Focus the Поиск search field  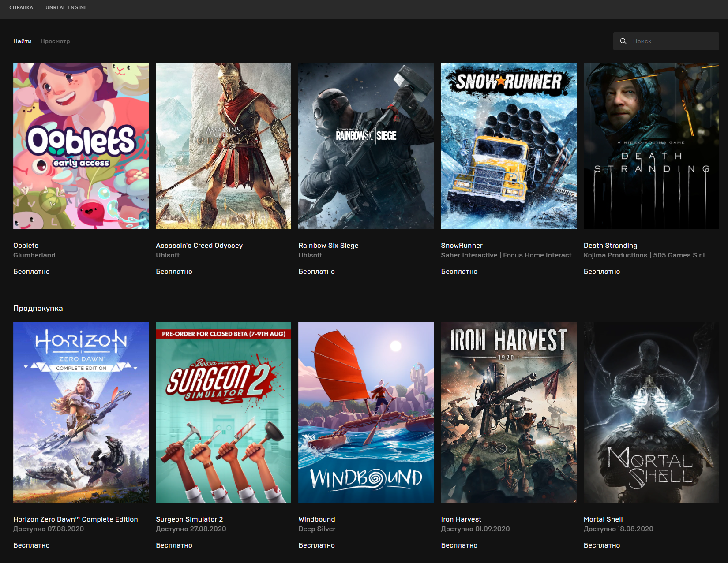666,41
